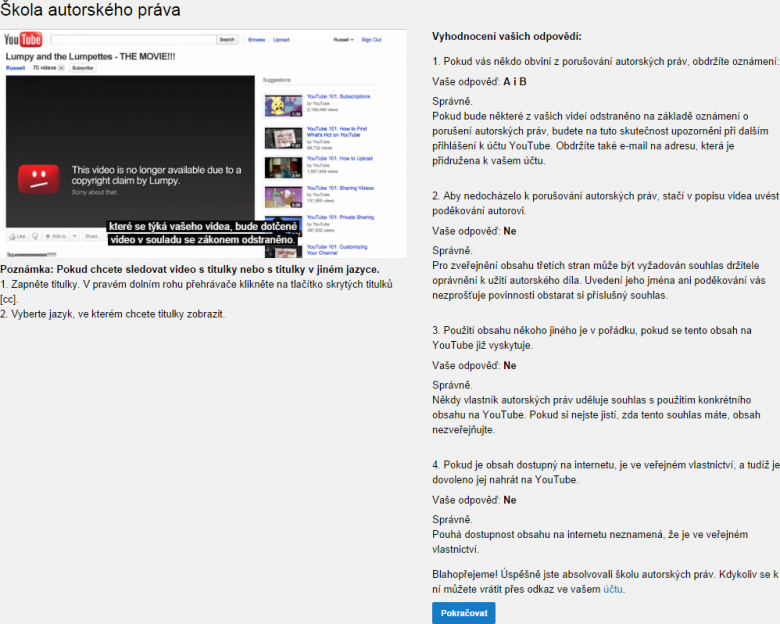This screenshot has width=780, height=624.
Task: Click the Pokračovat button
Action: (x=464, y=613)
